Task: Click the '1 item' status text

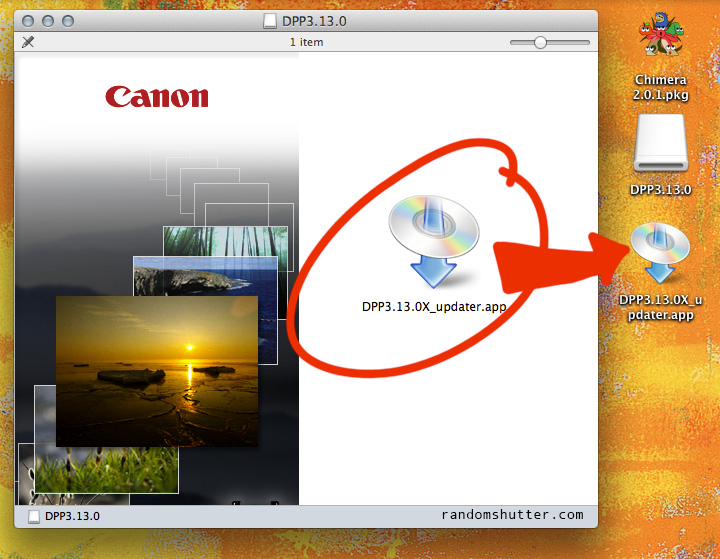Action: (306, 42)
